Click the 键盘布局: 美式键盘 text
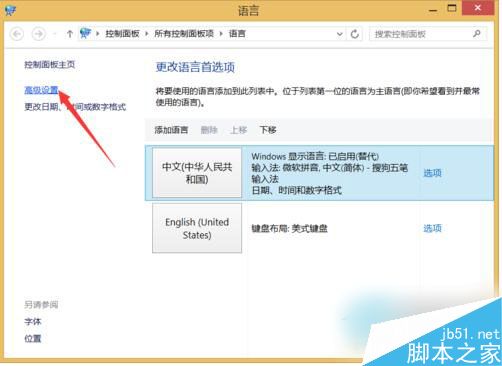The height and width of the screenshot is (366, 502). click(289, 229)
